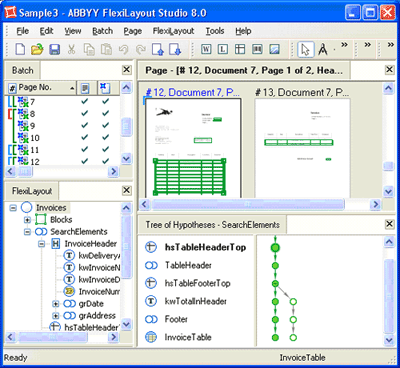Click the FlexiLayout tree horizontal scrollbar thumb
400x368 pixels.
pos(53,337)
